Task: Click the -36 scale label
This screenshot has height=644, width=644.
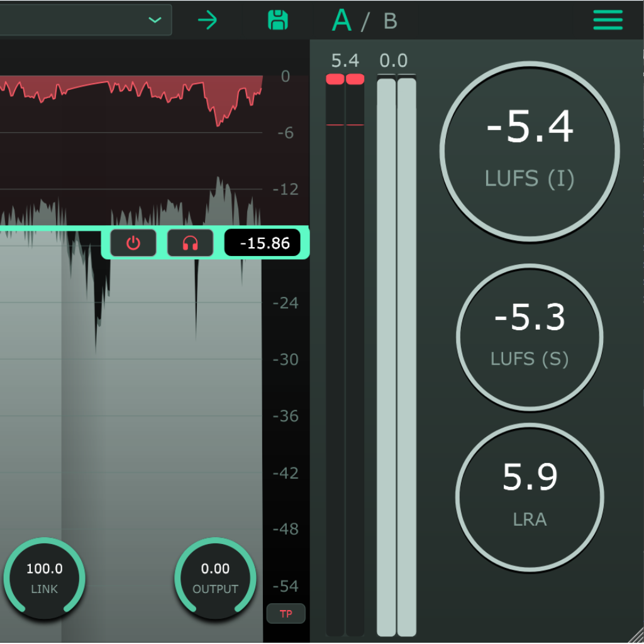Action: pyautogui.click(x=286, y=416)
